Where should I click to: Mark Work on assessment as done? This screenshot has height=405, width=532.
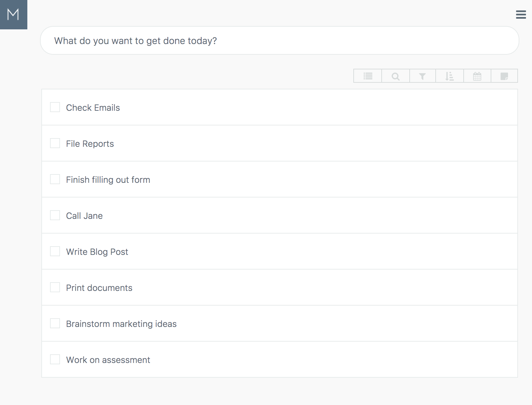(x=55, y=359)
